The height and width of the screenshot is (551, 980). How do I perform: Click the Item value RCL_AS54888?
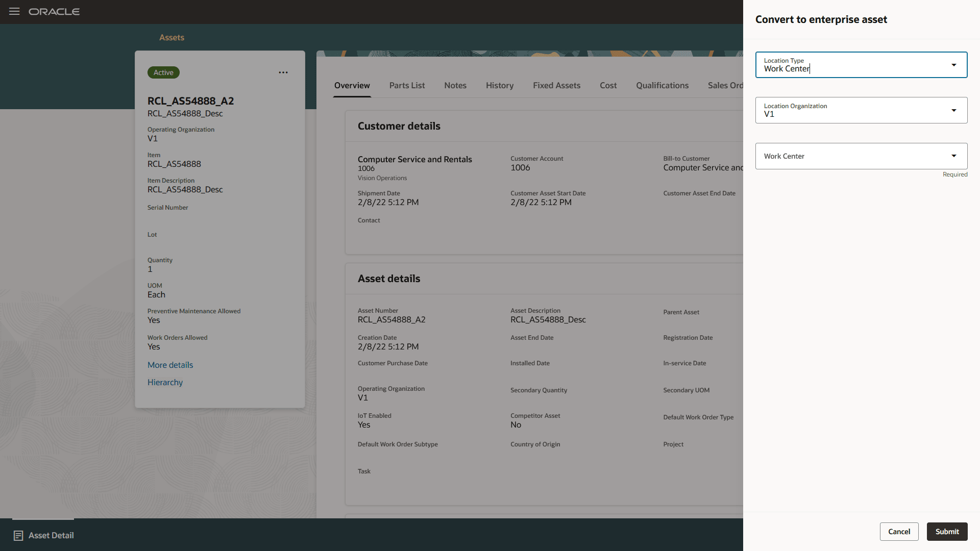coord(174,164)
